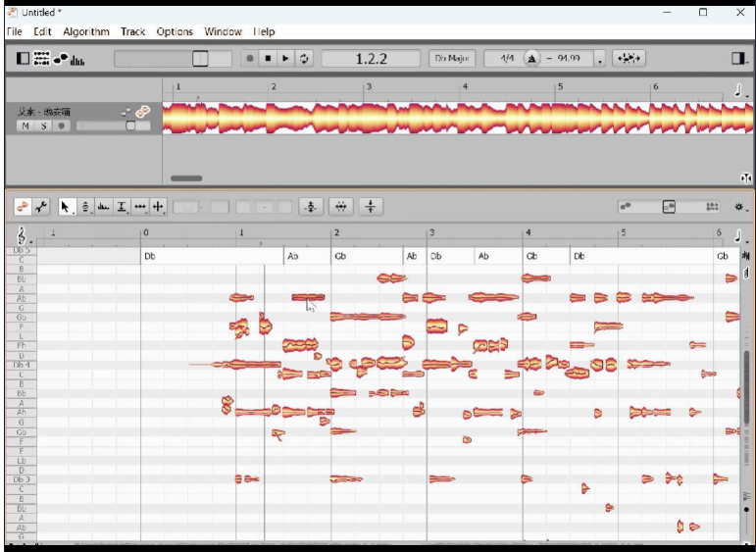This screenshot has height=552, width=756.
Task: Select the Amplitude tool
Action: tap(103, 207)
